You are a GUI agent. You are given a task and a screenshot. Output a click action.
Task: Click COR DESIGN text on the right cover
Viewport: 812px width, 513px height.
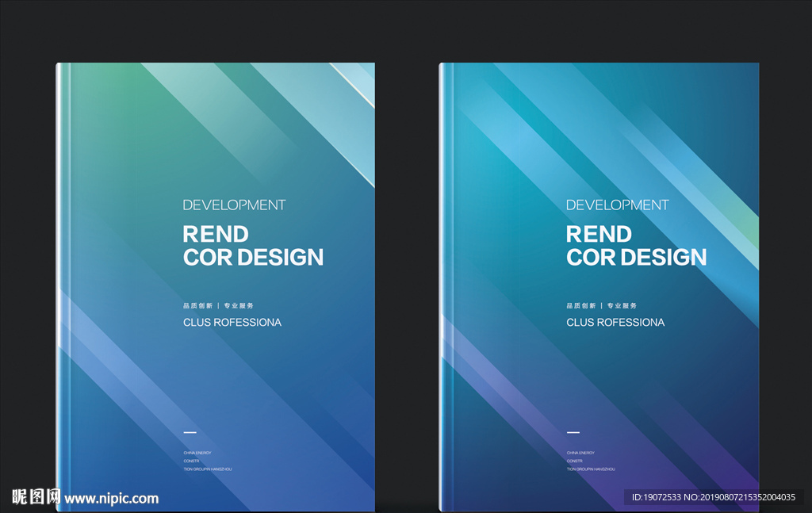(x=637, y=257)
